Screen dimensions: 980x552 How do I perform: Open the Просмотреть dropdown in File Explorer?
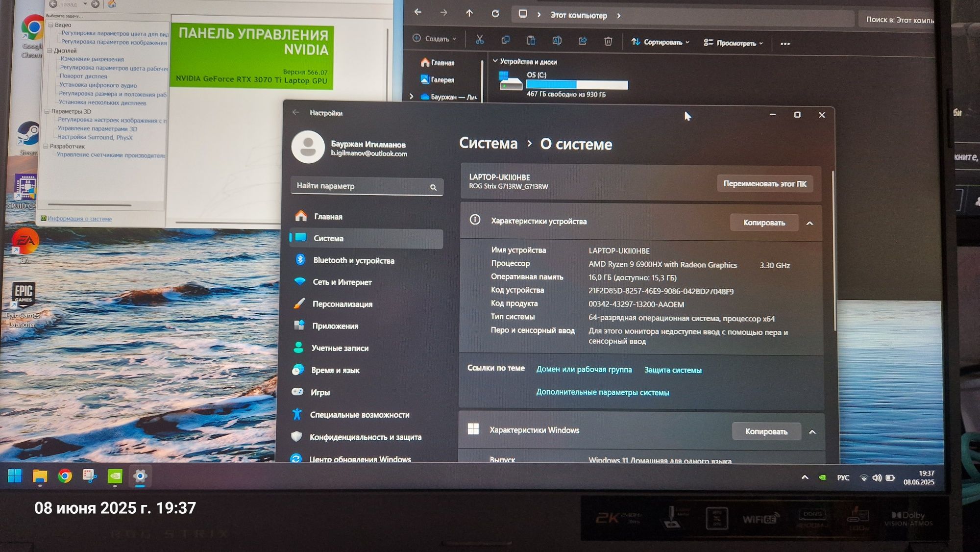(734, 43)
